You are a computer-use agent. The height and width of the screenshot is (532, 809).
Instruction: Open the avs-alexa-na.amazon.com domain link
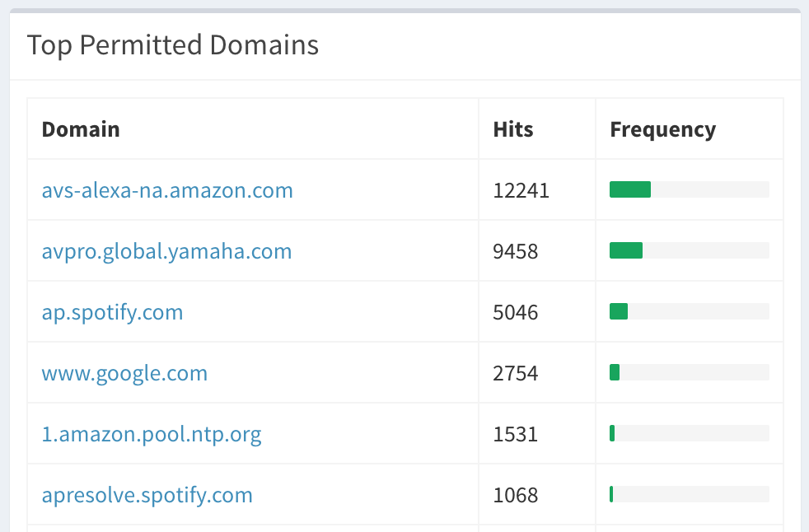pos(167,190)
